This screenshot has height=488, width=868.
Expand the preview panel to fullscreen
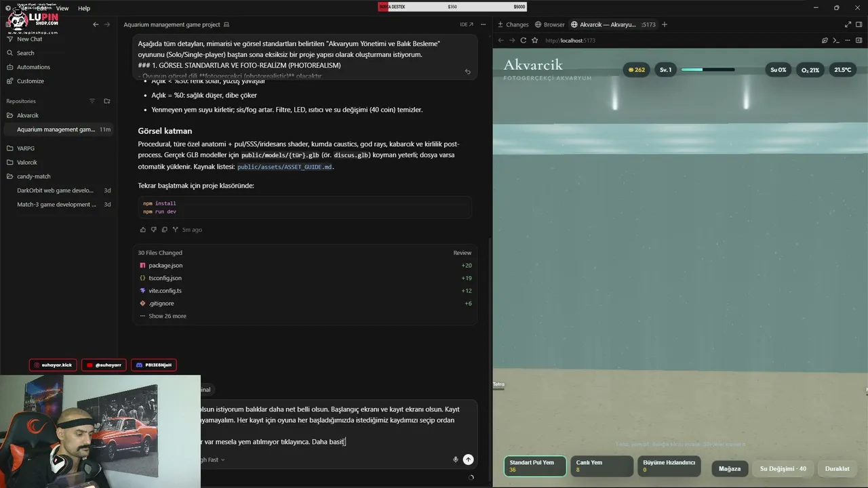point(848,24)
